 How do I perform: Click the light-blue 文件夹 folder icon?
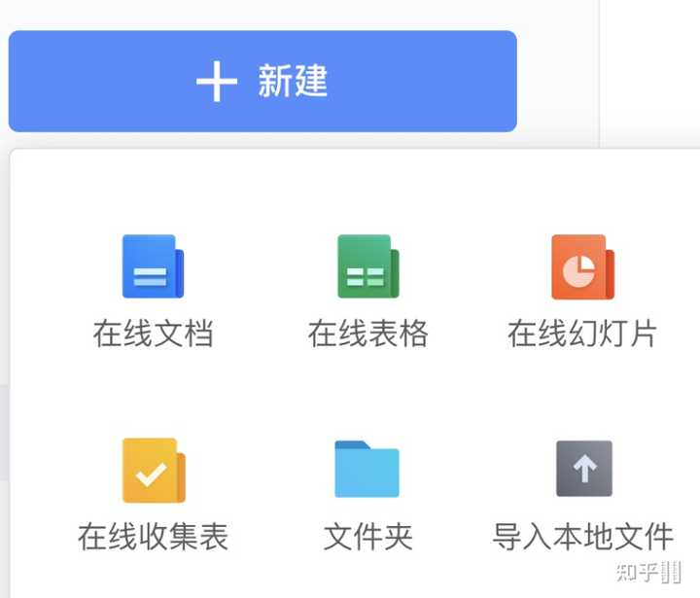tap(367, 469)
